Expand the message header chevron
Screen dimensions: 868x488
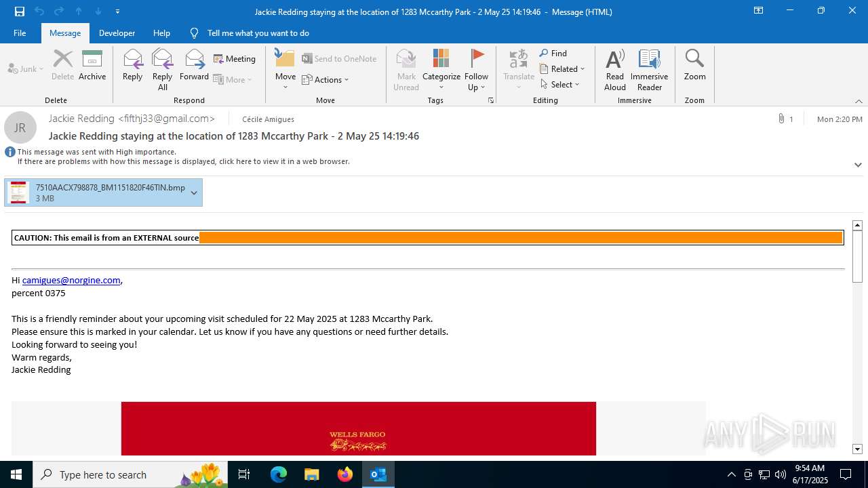click(x=858, y=165)
